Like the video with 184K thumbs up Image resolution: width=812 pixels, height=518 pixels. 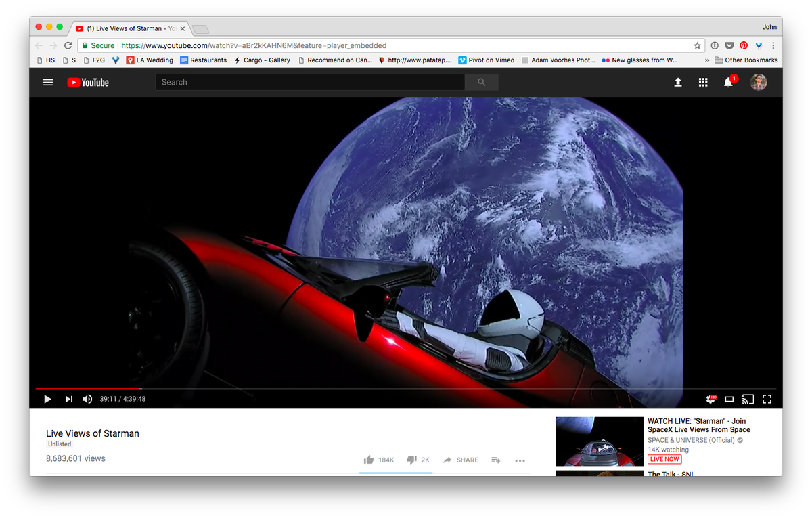point(379,460)
